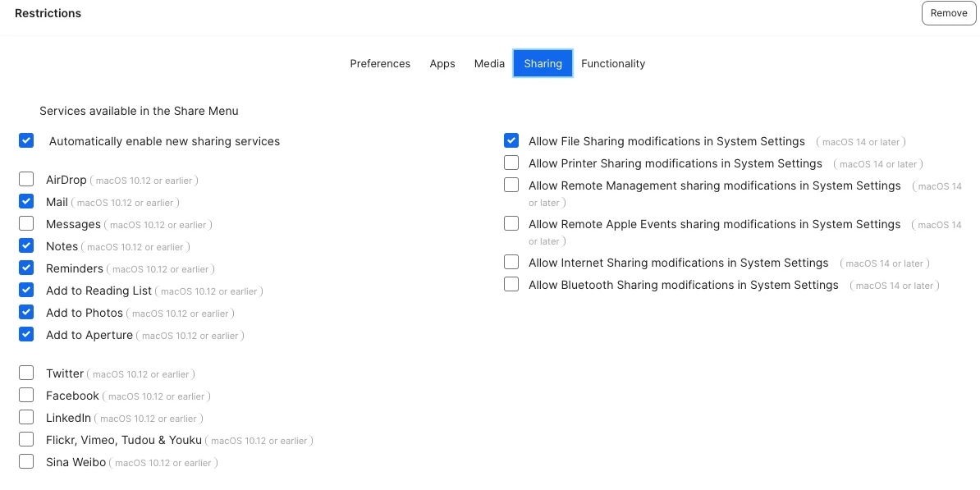Enable Allow Printer Sharing modifications
The image size is (980, 490).
pyautogui.click(x=511, y=163)
